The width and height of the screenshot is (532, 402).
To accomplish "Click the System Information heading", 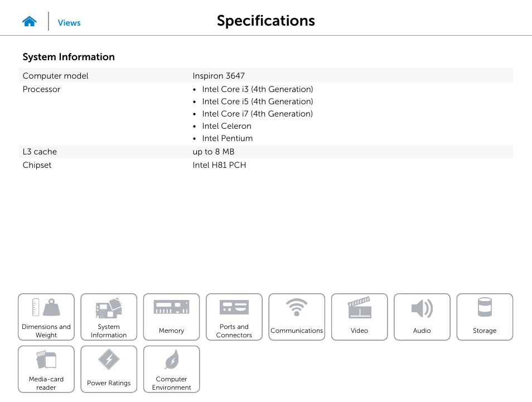I will click(69, 57).
